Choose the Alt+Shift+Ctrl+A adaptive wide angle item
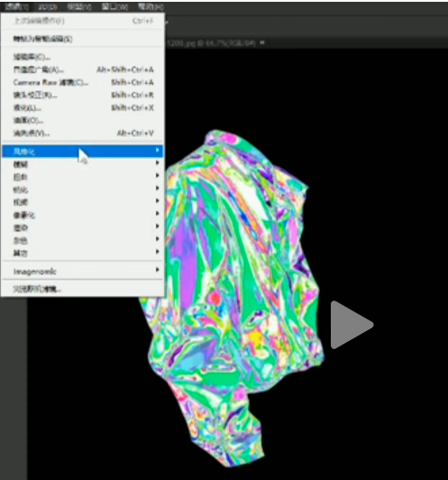Image resolution: width=448 pixels, height=480 pixels. tap(83, 69)
